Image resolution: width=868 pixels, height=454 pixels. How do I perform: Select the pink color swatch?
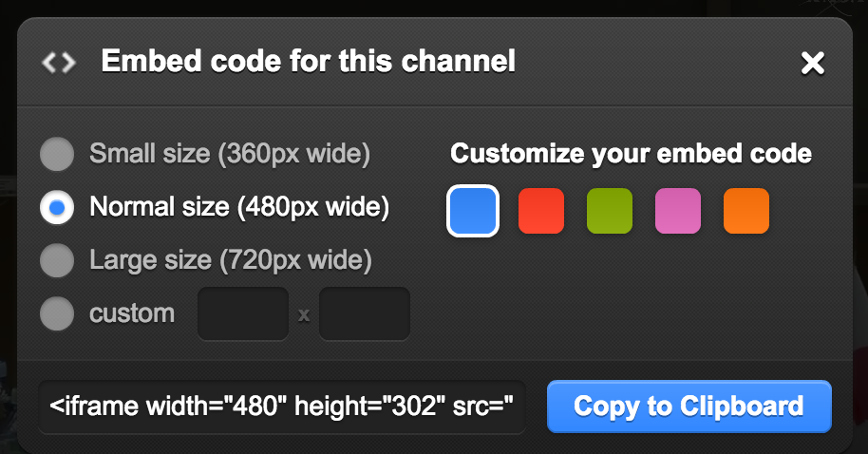point(678,211)
